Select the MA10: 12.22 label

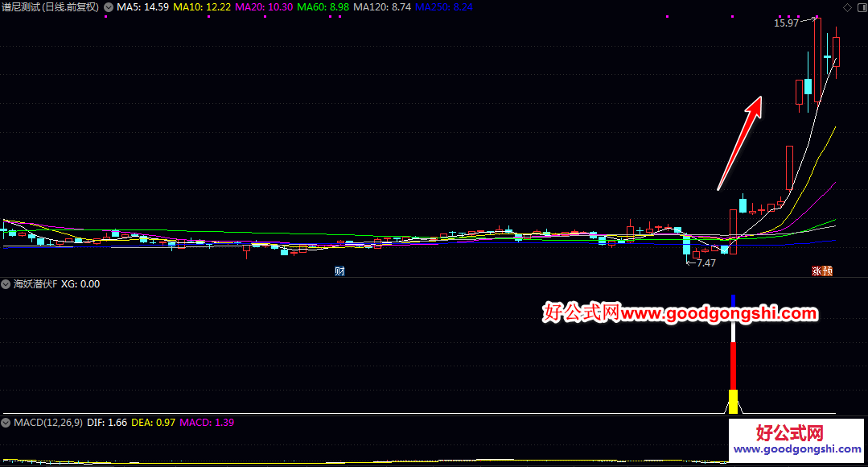point(202,7)
